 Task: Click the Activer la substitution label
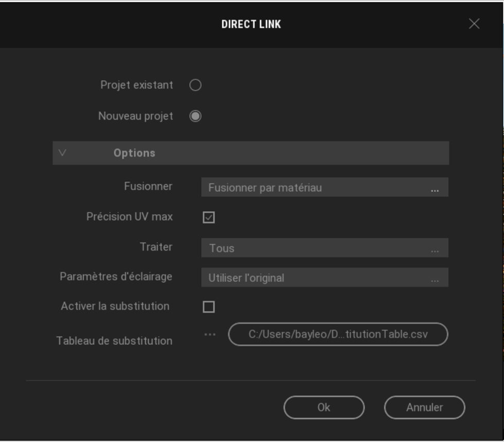point(115,306)
